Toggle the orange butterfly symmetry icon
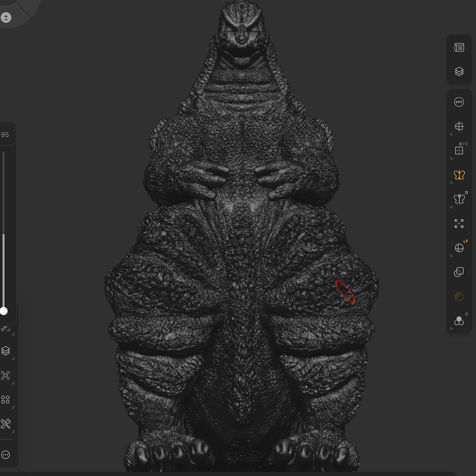The width and height of the screenshot is (476, 476). click(x=459, y=175)
